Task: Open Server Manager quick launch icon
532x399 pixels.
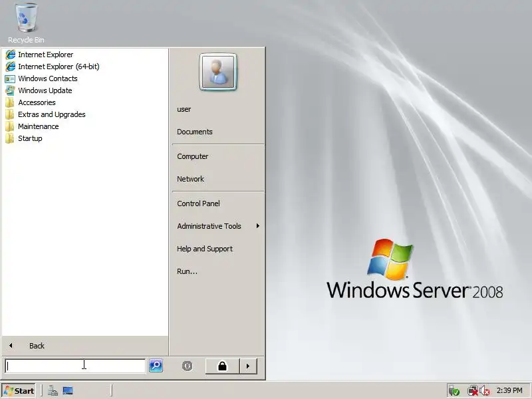Action: (x=53, y=391)
